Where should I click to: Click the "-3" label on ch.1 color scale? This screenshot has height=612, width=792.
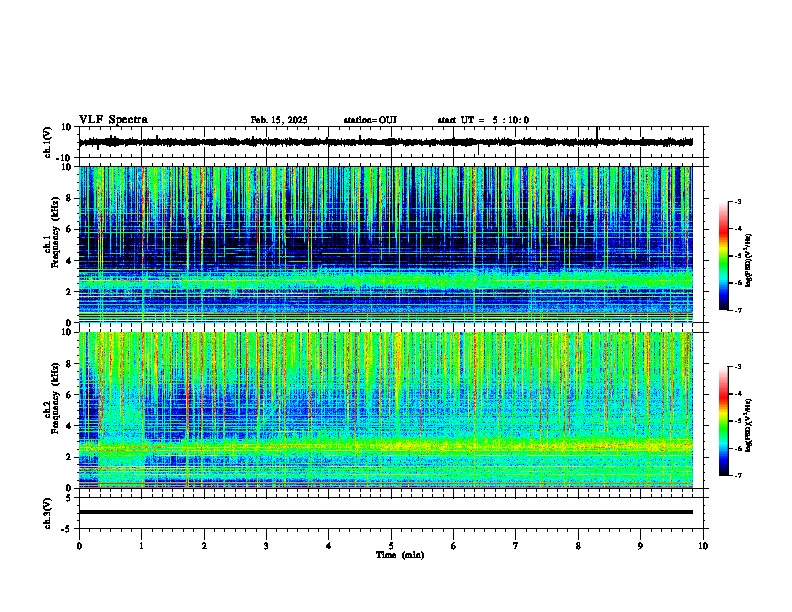coord(738,202)
